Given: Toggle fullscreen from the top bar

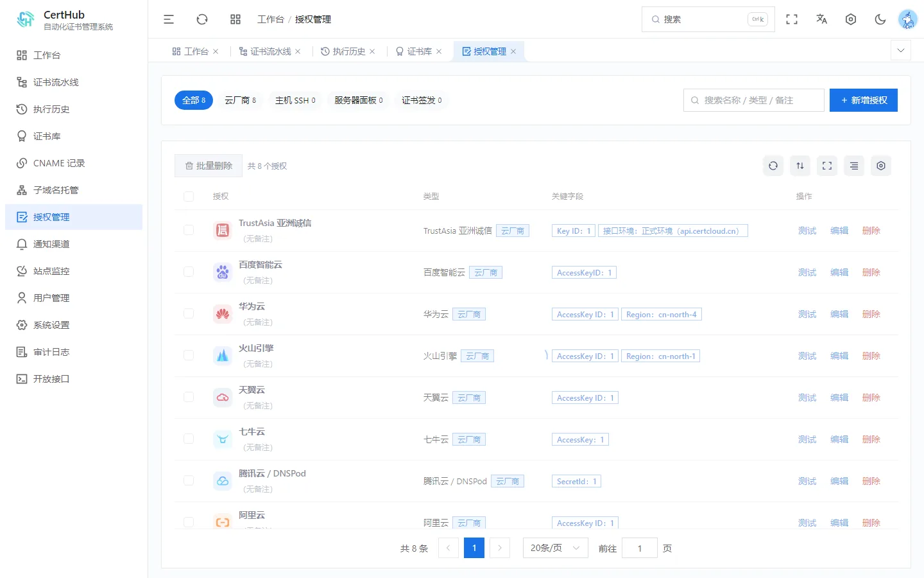Looking at the screenshot, I should (792, 19).
